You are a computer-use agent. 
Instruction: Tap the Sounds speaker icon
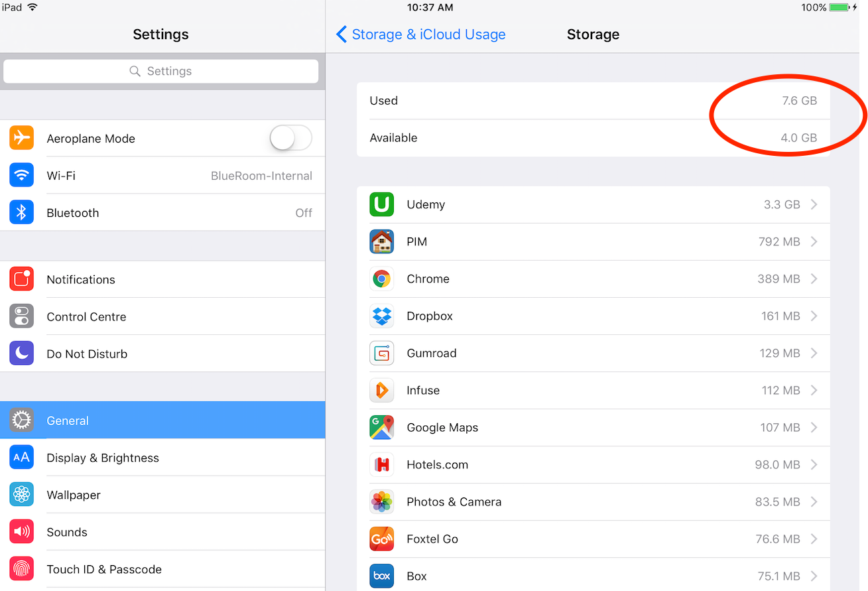pyautogui.click(x=21, y=531)
